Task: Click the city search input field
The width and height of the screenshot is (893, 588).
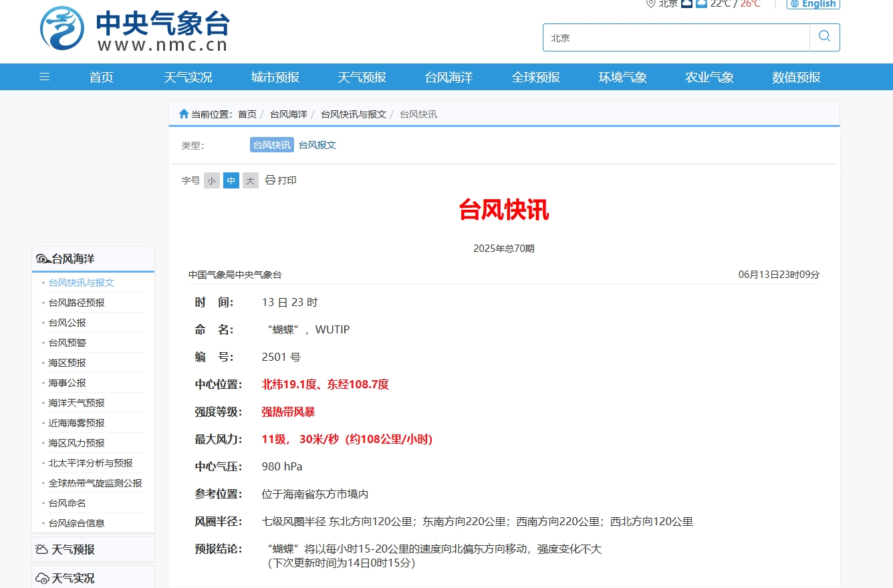Action: point(676,38)
